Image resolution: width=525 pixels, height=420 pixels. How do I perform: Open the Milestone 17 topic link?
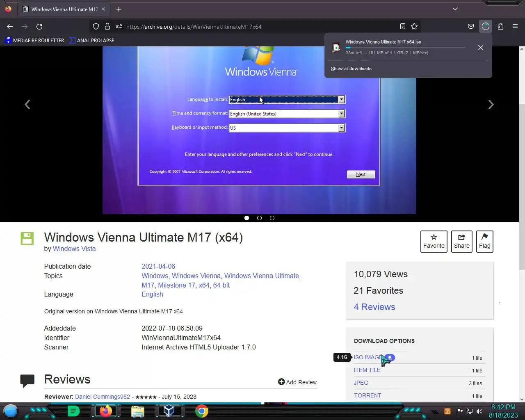pyautogui.click(x=176, y=285)
